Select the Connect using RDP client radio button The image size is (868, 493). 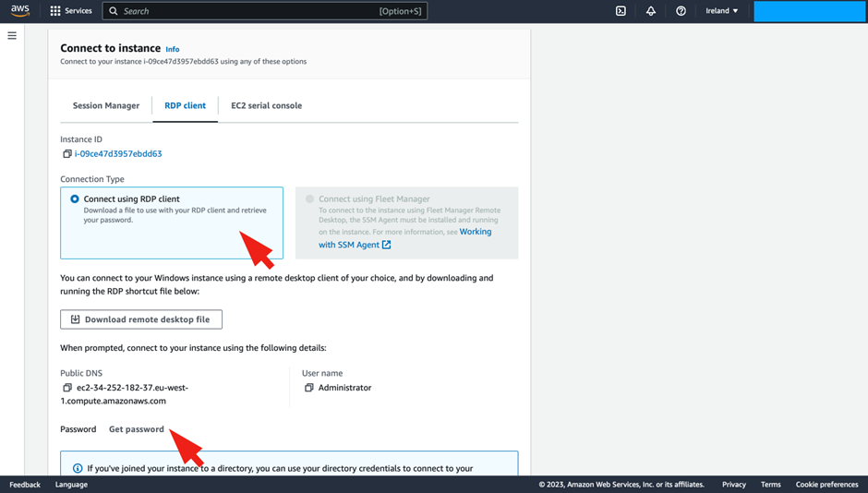point(75,198)
